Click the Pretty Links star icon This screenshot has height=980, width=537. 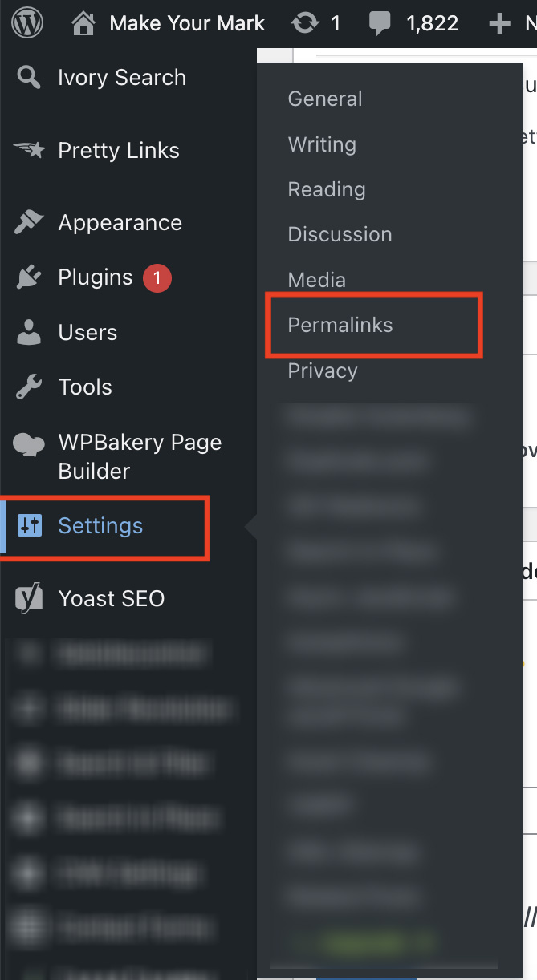29,150
